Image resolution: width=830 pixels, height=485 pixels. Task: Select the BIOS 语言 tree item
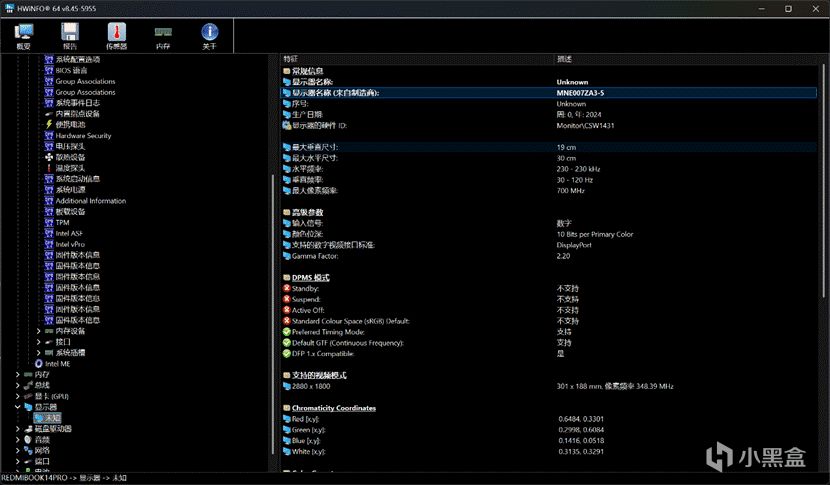[71, 70]
